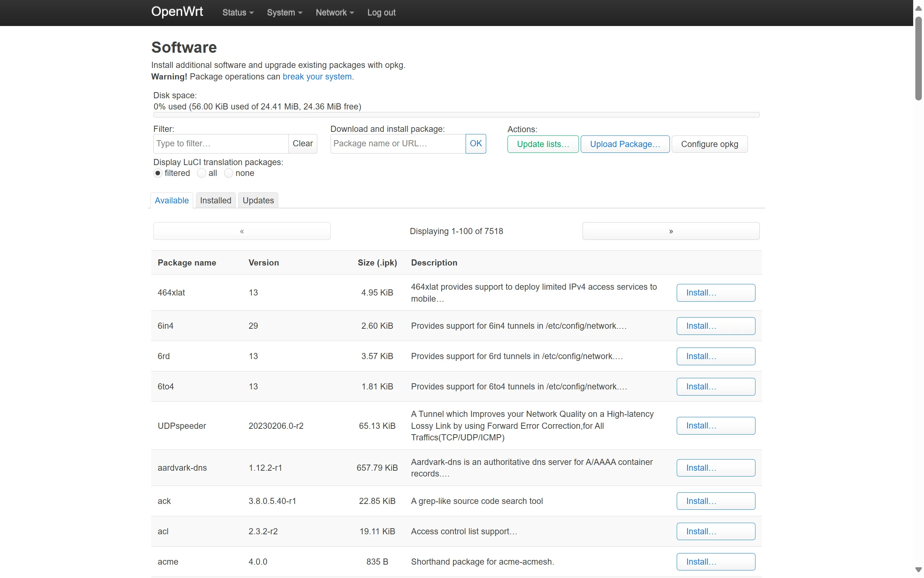
Task: Click the Software page heading
Action: tap(184, 47)
